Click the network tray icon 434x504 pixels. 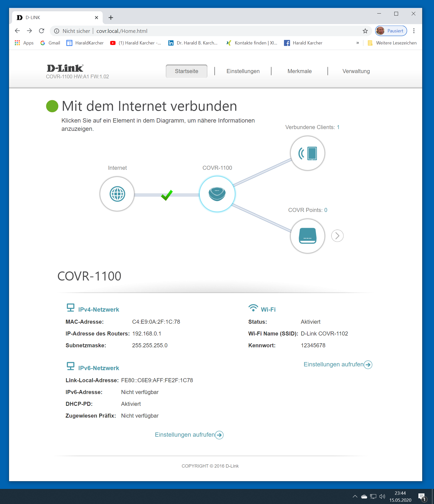[373, 496]
